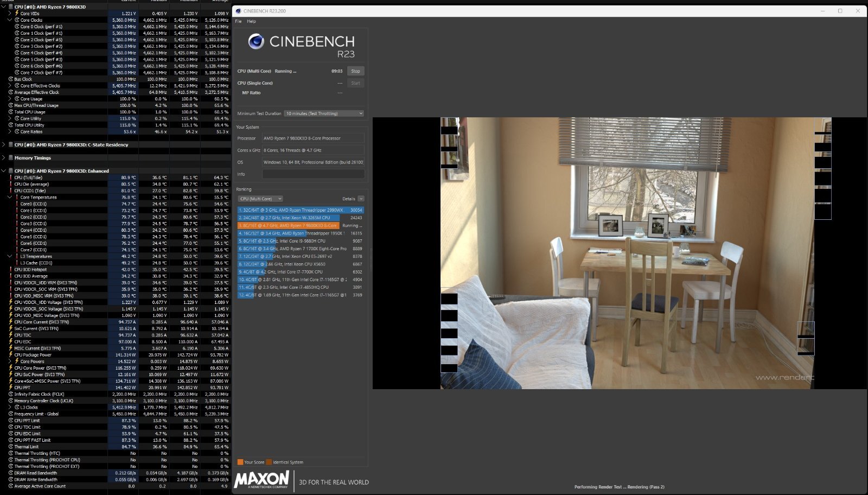Collapse the Core Temperatures node
Viewport: 868px width, 495px height.
(10, 197)
